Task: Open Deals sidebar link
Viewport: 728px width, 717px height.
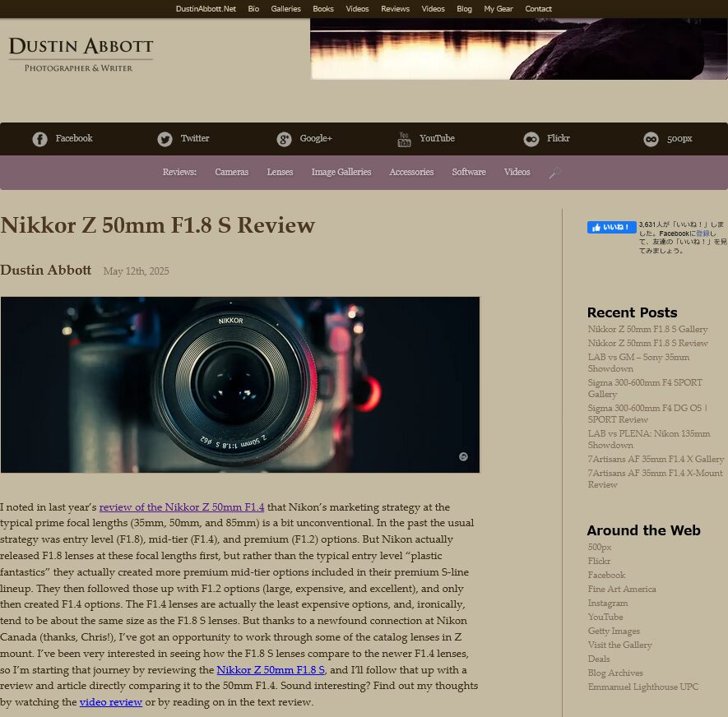Action: coord(599,659)
